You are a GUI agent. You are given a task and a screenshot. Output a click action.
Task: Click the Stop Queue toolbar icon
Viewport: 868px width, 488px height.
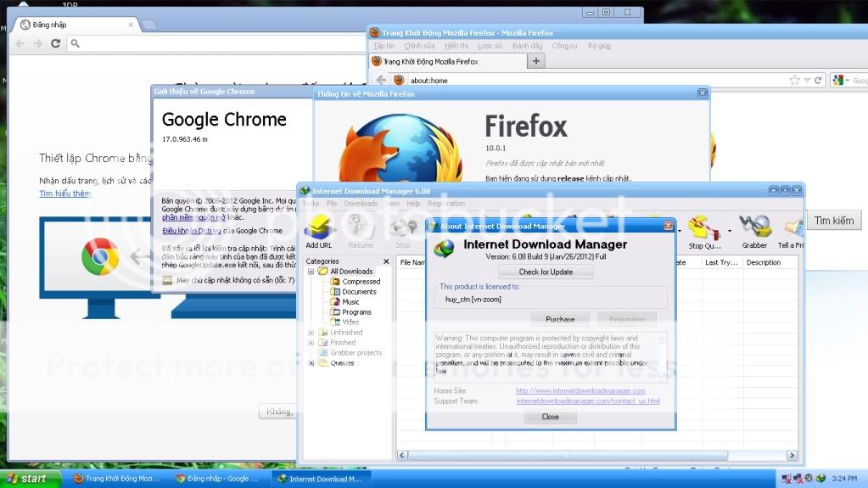tap(706, 231)
